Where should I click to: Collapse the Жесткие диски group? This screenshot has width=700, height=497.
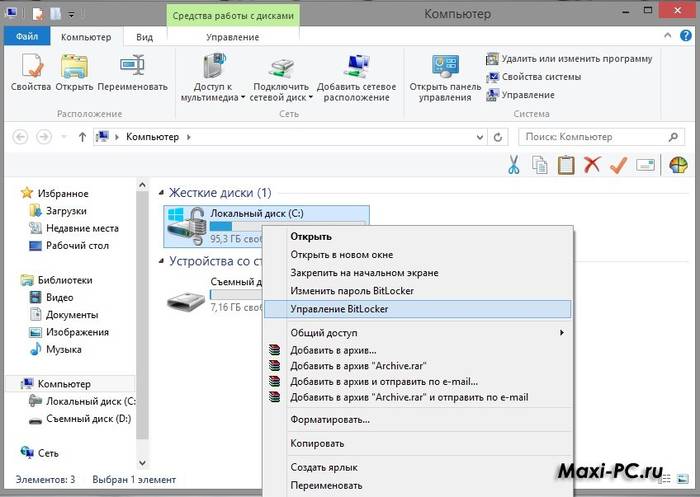tap(162, 192)
